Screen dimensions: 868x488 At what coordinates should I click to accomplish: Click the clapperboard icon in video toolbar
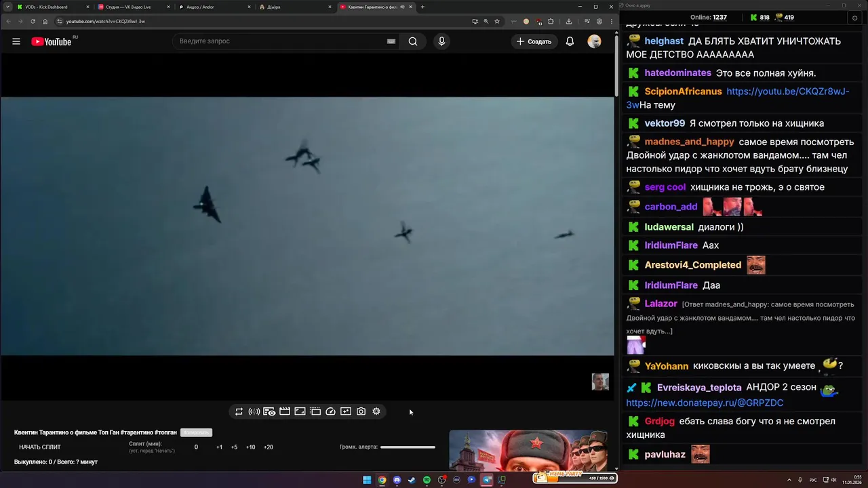(285, 411)
